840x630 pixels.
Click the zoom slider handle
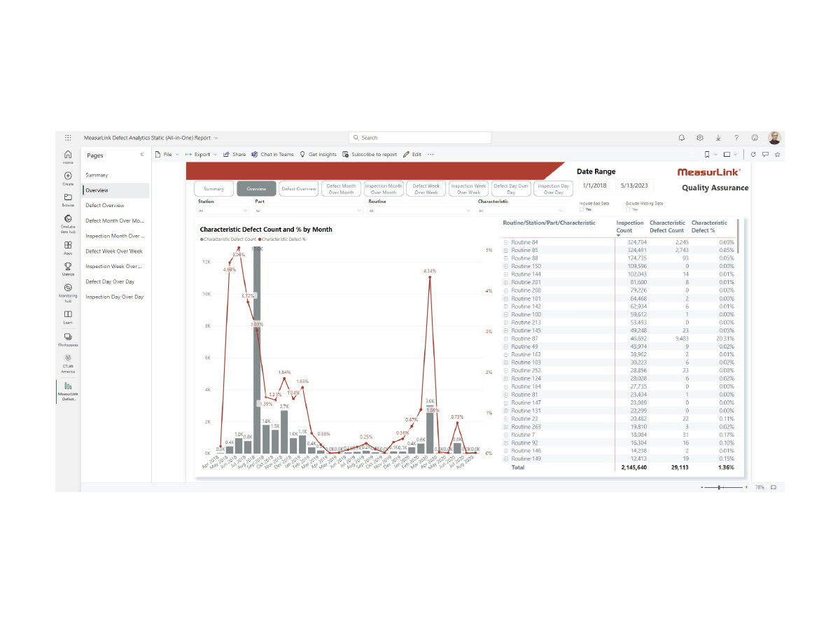[720, 486]
